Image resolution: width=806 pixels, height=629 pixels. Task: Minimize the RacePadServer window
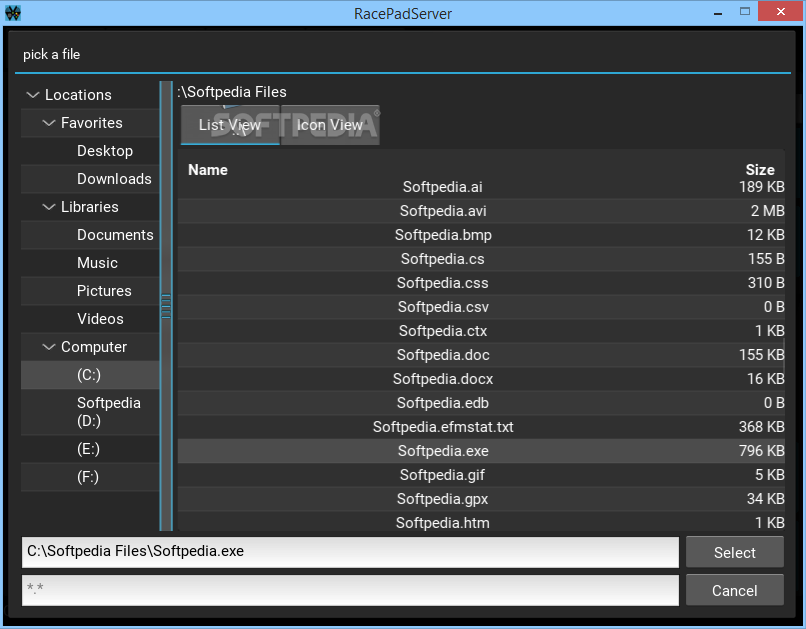click(x=718, y=12)
